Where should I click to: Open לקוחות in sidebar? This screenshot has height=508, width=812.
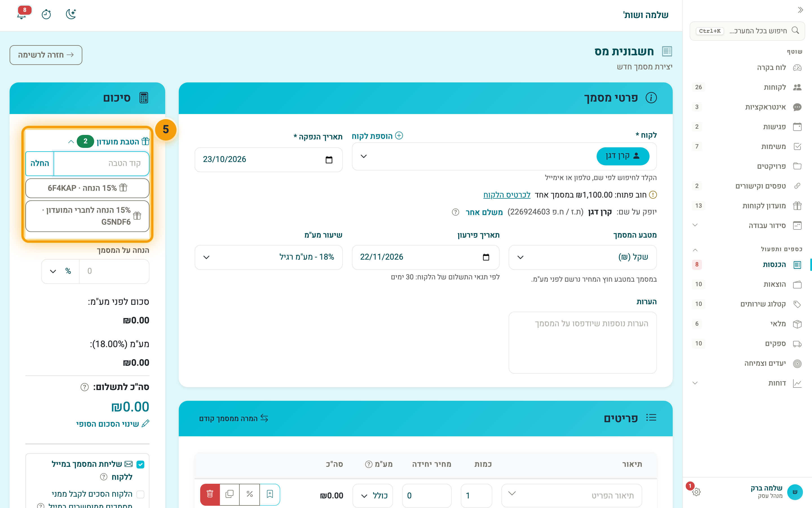(747, 87)
